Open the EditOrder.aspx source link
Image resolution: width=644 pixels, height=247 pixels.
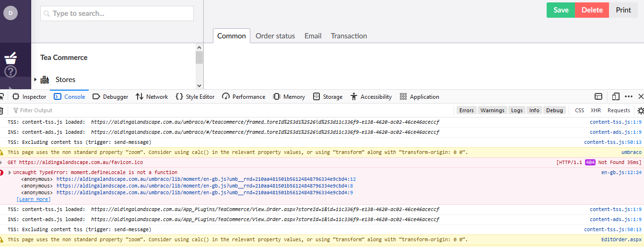621,239
